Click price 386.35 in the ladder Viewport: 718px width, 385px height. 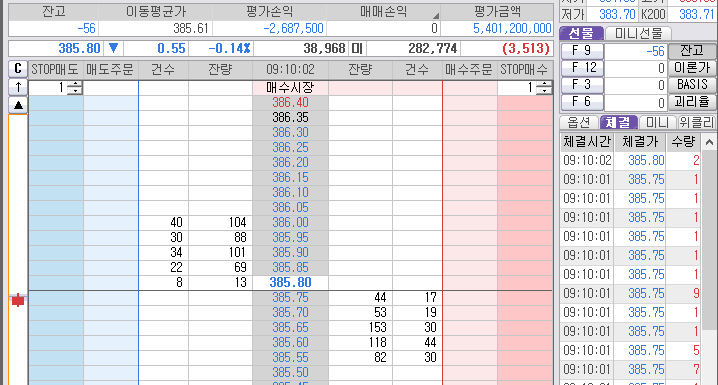[290, 118]
